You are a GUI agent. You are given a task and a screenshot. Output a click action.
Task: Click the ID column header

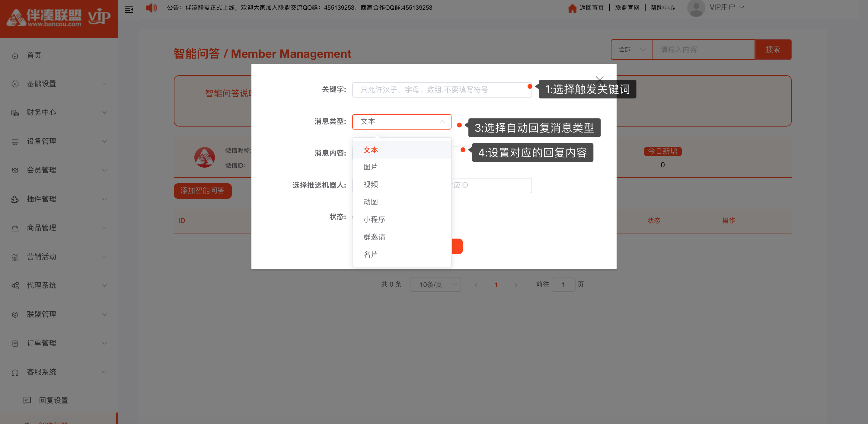tap(182, 221)
